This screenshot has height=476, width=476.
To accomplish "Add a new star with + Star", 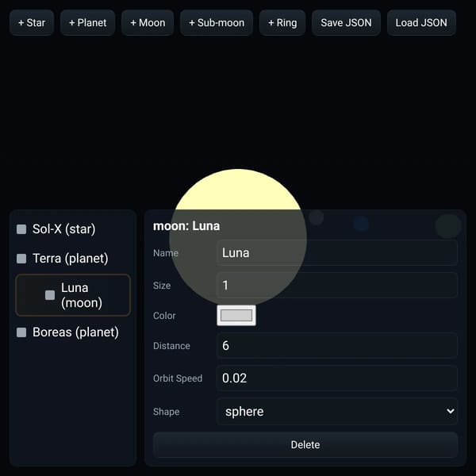I will pyautogui.click(x=32, y=23).
